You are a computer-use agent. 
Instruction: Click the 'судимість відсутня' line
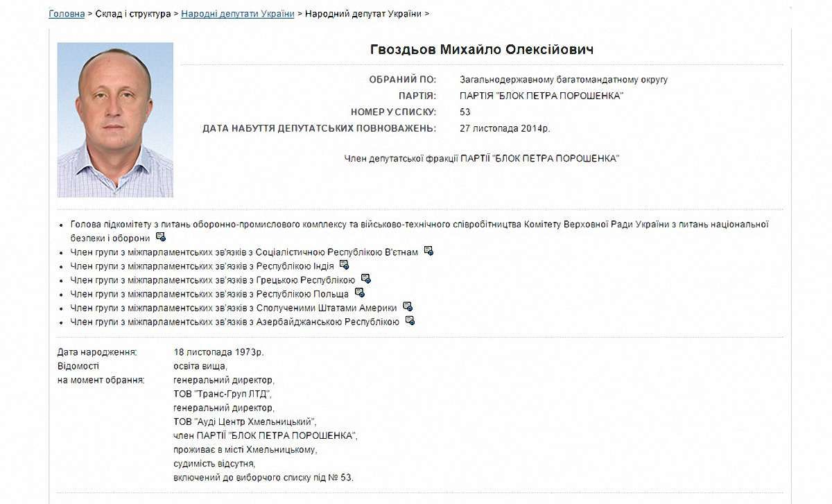215,463
